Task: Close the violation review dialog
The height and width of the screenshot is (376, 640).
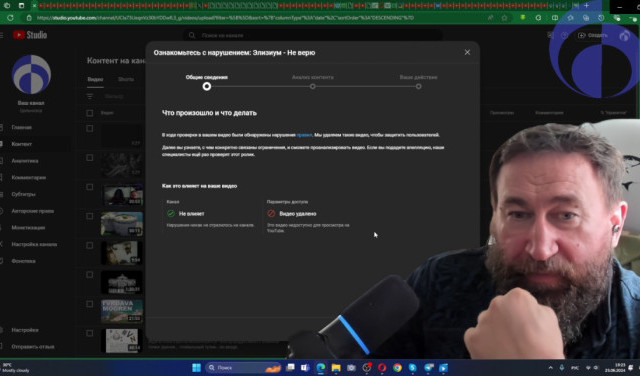Action: point(467,52)
